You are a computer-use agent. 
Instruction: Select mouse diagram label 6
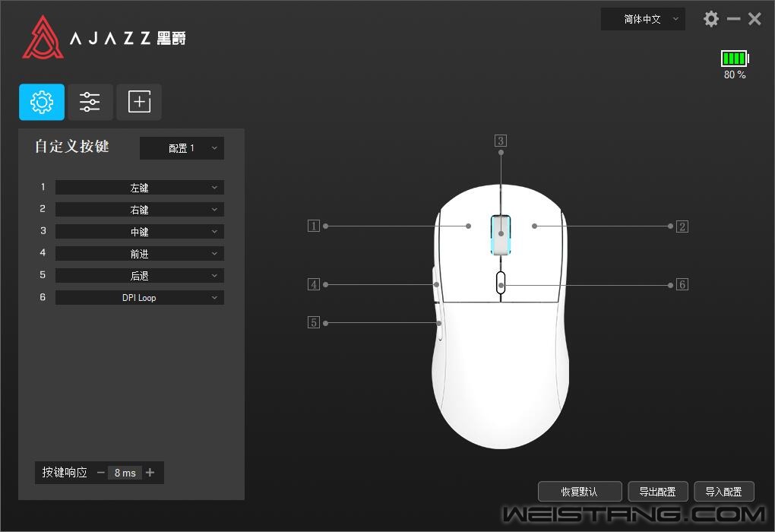pyautogui.click(x=682, y=284)
